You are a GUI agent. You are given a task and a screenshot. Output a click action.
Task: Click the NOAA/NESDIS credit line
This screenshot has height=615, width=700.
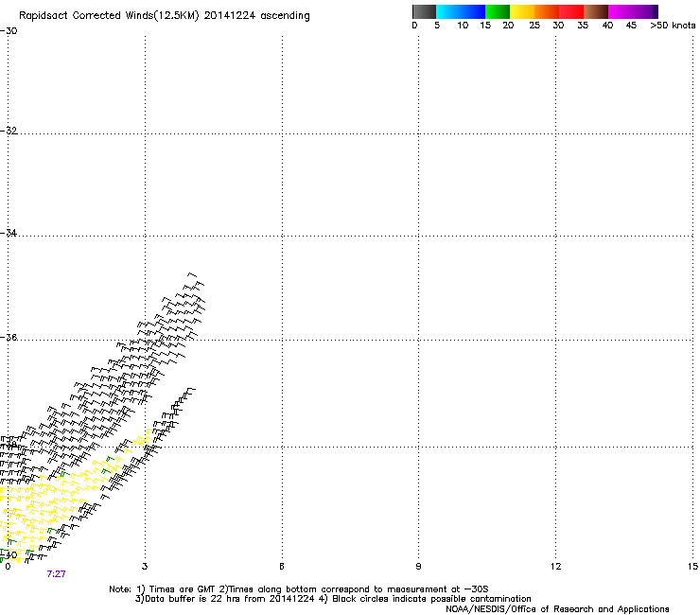[x=557, y=609]
